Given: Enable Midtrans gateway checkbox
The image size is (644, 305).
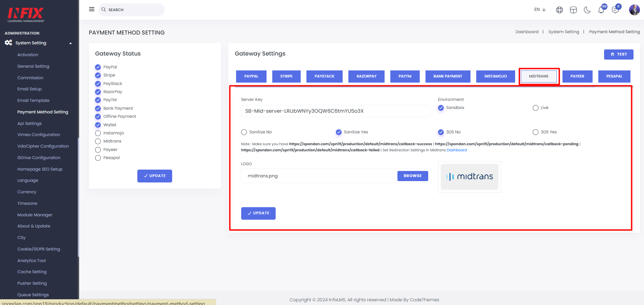Looking at the screenshot, I should pyautogui.click(x=98, y=141).
